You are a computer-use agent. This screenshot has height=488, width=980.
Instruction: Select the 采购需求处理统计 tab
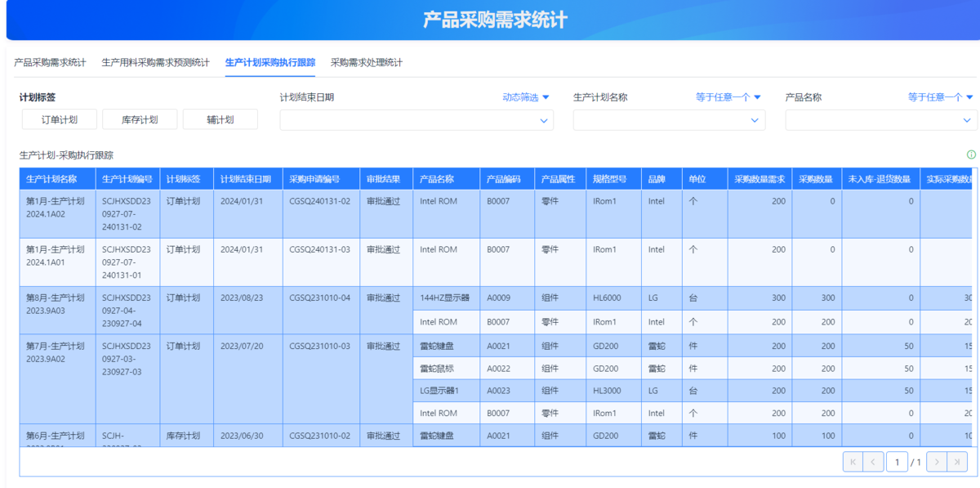(366, 63)
